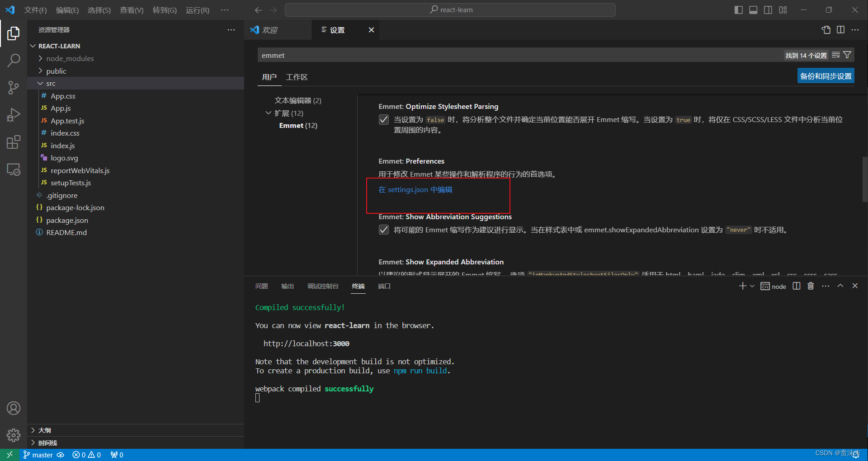The height and width of the screenshot is (461, 868).
Task: Expand the public folder
Action: [x=40, y=71]
